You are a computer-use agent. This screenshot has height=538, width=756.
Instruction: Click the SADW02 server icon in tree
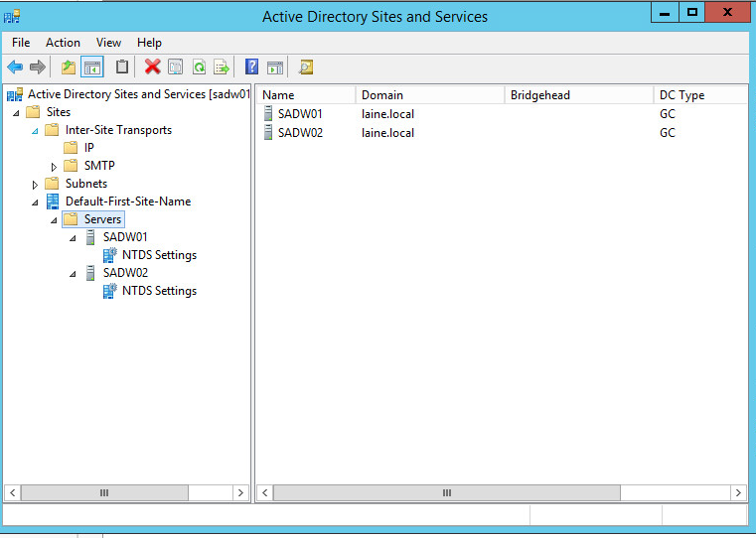pyautogui.click(x=90, y=273)
